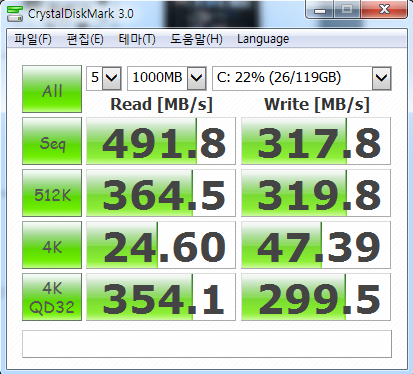Expand the C: 22% drive selection dropdown
This screenshot has width=413, height=374.
point(381,78)
